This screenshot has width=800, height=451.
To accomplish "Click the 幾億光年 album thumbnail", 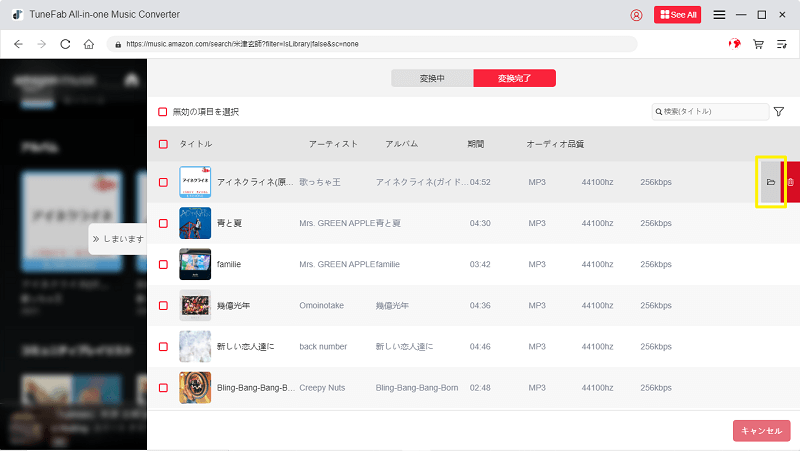I will point(195,306).
